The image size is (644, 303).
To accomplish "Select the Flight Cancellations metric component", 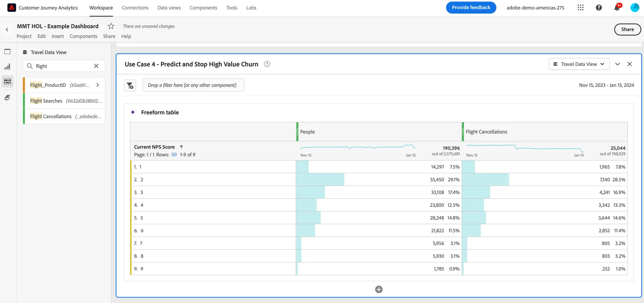I will 64,117.
